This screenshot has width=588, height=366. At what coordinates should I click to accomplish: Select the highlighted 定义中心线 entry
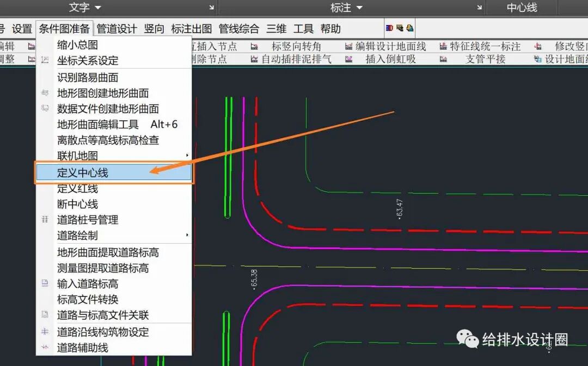pos(114,173)
